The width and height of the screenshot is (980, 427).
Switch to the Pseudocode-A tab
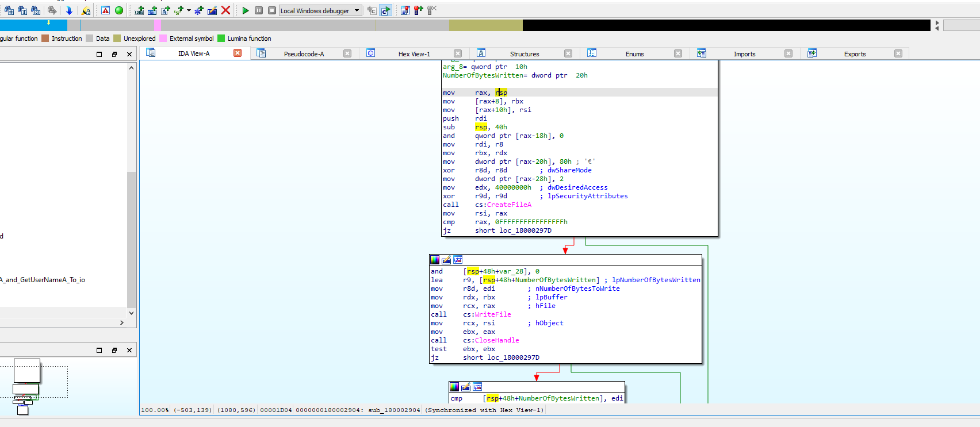pyautogui.click(x=304, y=54)
